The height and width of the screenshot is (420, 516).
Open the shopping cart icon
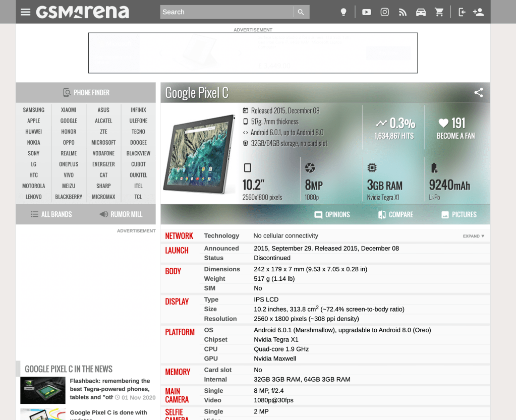[x=439, y=12]
